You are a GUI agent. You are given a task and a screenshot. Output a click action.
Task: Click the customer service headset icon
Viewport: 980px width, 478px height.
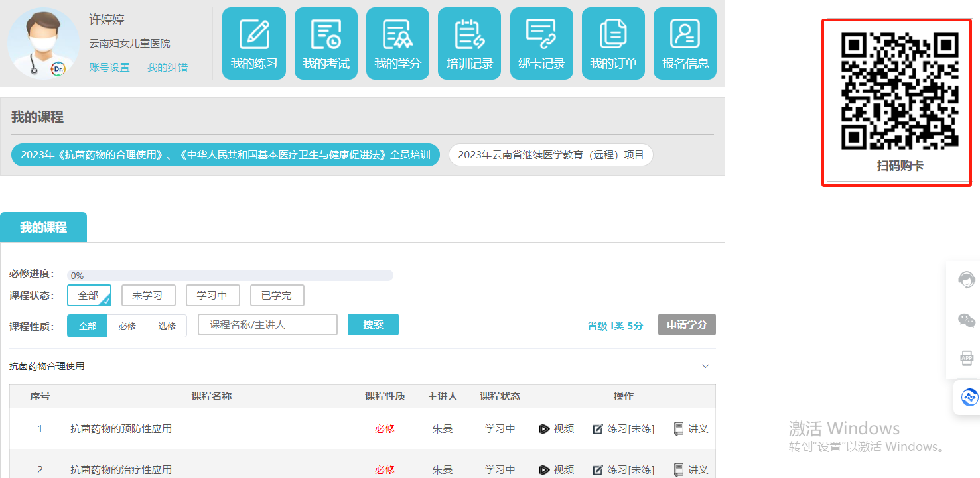(967, 280)
